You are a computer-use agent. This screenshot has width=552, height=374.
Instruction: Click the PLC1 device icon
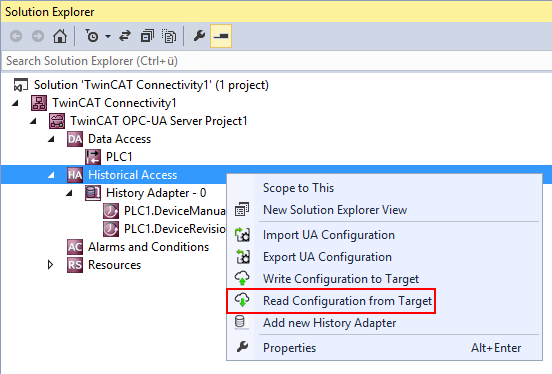93,157
